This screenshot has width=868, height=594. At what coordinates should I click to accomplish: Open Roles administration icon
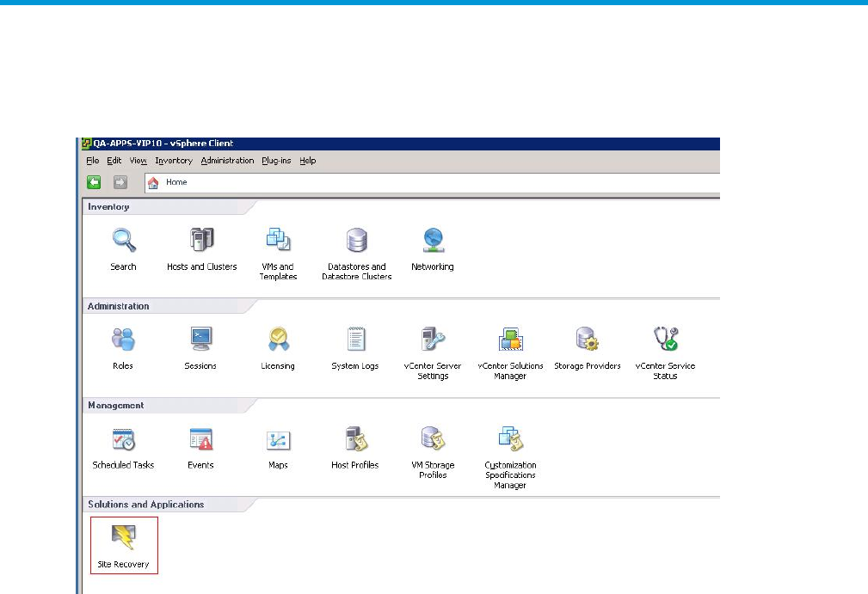tap(123, 340)
